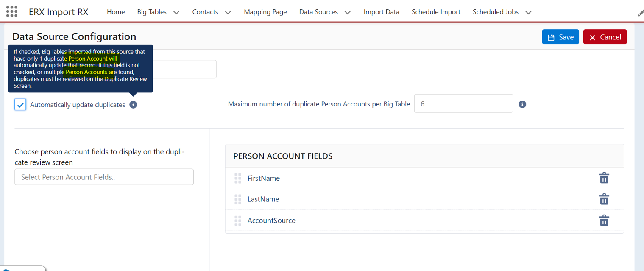Click trash icon beside AccountSource
This screenshot has width=644, height=271.
point(604,221)
